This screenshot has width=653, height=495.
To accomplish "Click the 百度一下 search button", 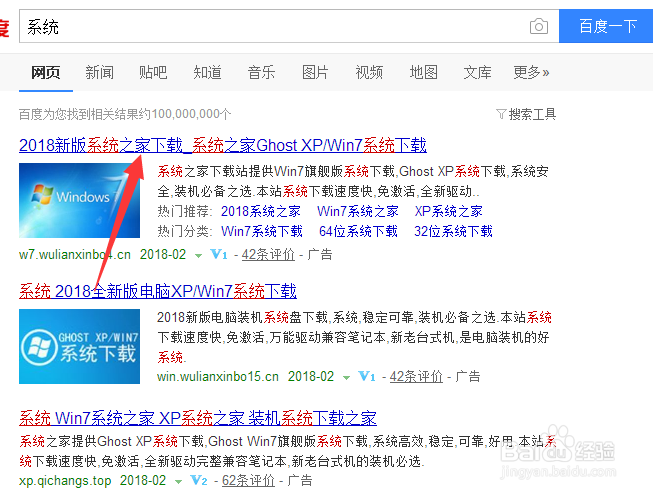I will 607,26.
